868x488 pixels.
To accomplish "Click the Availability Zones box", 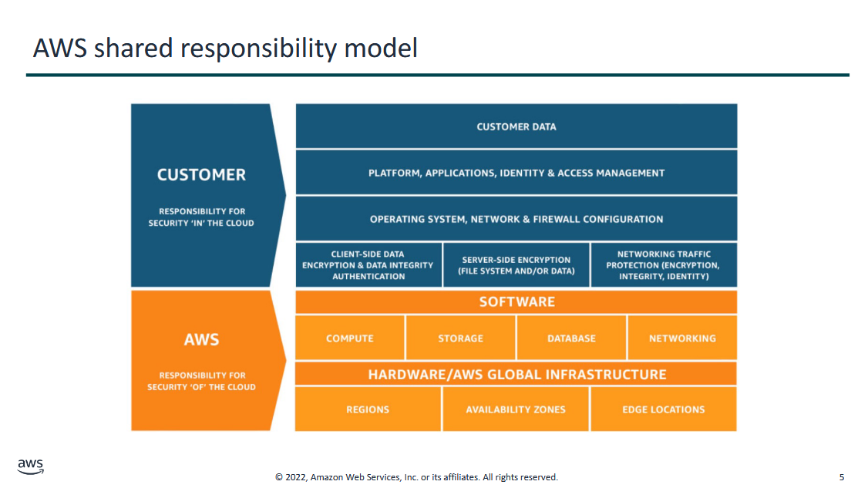I will pyautogui.click(x=516, y=409).
